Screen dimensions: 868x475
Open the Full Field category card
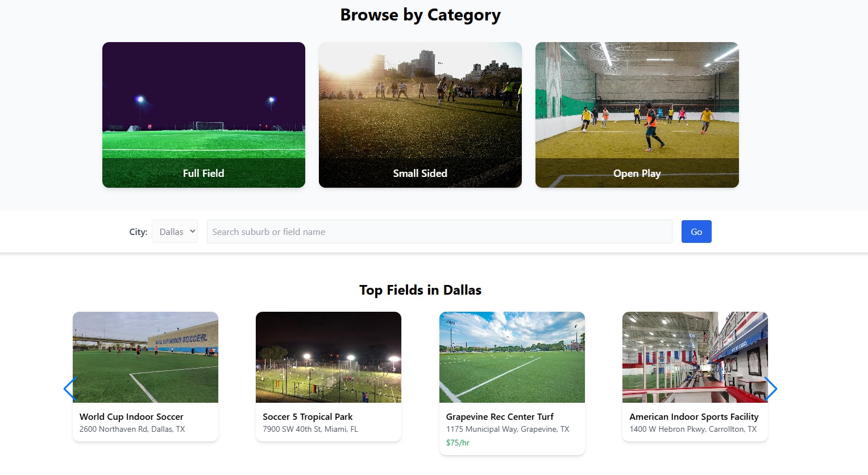(x=203, y=114)
